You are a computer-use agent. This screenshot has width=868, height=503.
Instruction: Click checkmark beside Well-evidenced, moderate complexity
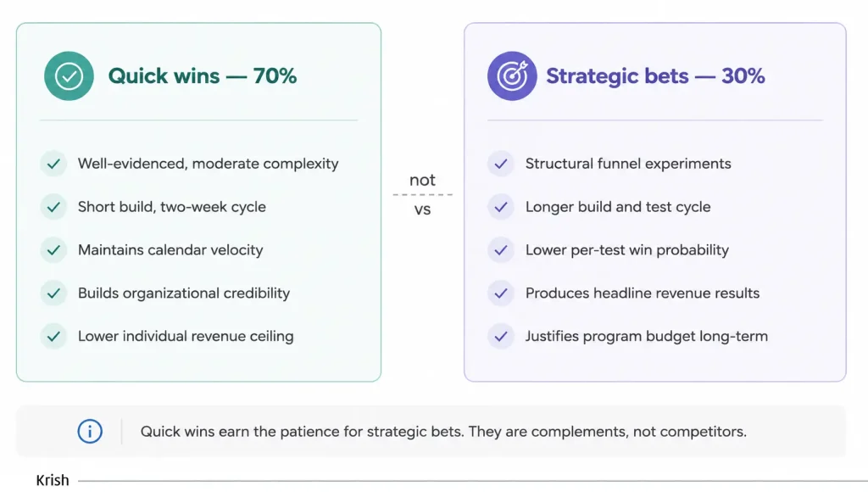53,164
